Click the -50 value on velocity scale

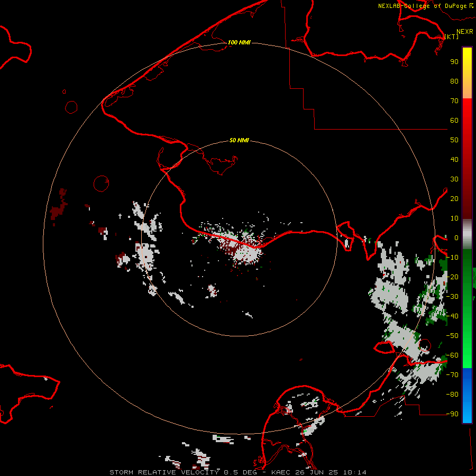coord(452,336)
